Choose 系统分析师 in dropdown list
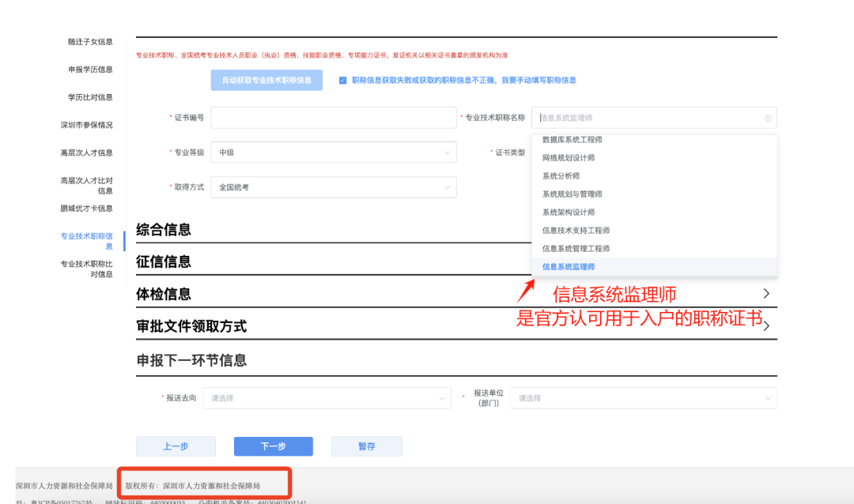The image size is (854, 504). (561, 176)
